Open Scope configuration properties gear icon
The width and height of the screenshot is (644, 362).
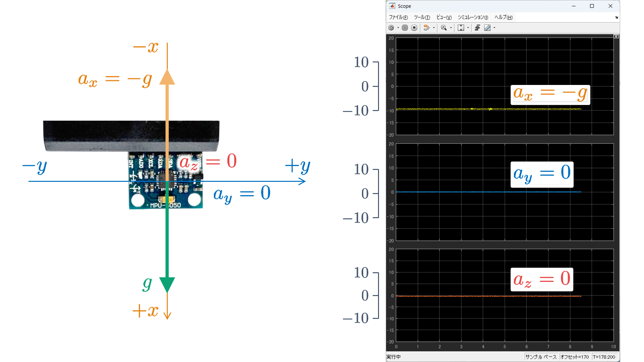coord(391,28)
